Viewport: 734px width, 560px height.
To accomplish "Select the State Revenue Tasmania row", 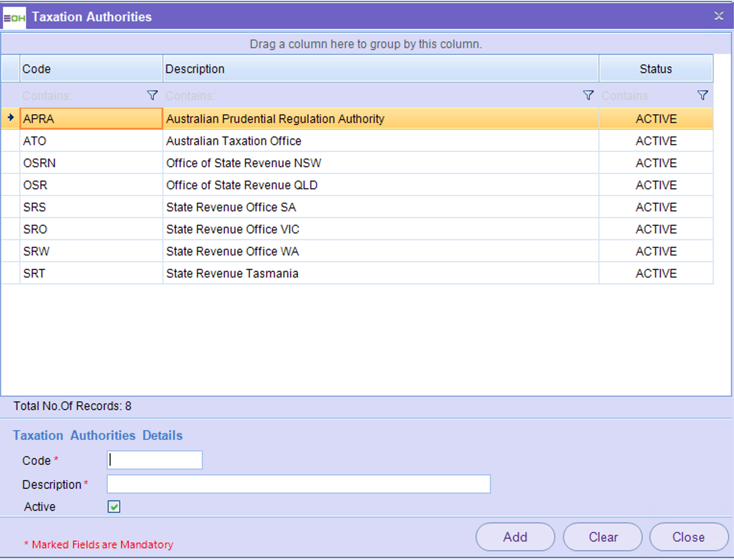I will point(232,273).
